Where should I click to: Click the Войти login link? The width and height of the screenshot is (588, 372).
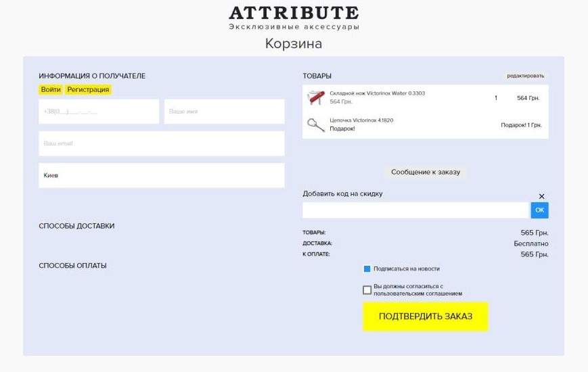tap(51, 89)
